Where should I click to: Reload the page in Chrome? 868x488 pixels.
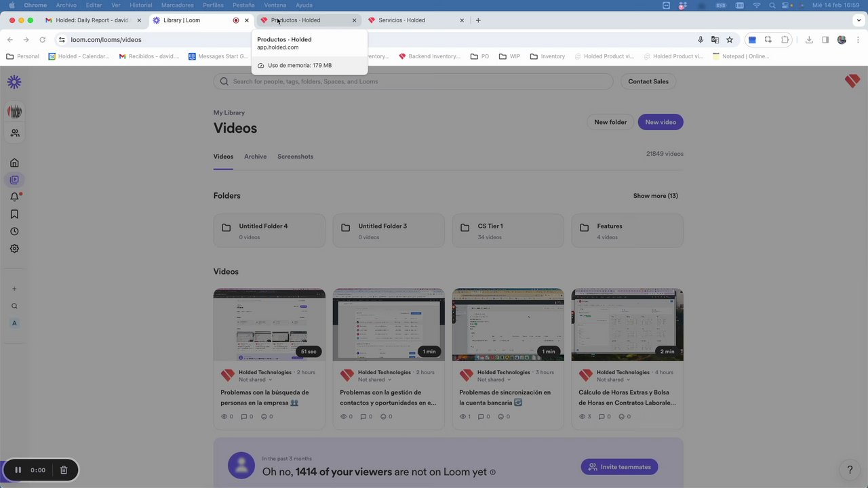point(42,39)
